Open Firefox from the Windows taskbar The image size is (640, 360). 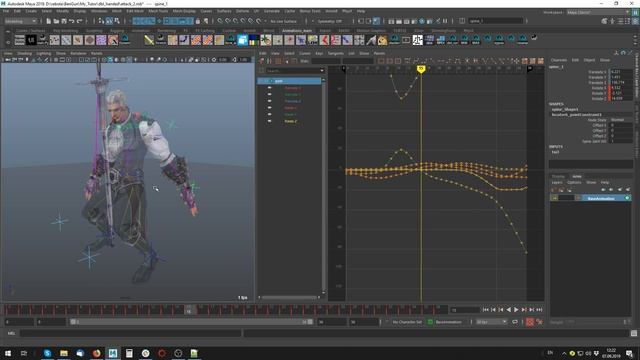pyautogui.click(x=96, y=353)
